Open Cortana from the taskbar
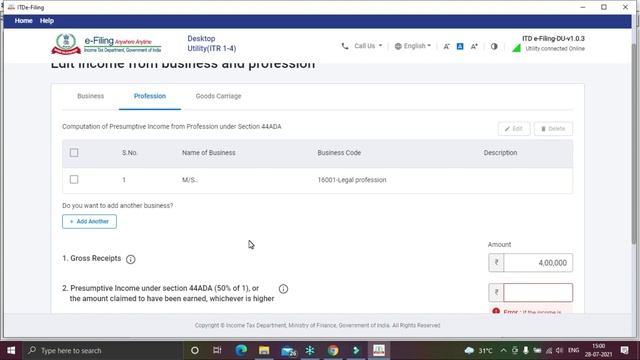The width and height of the screenshot is (640, 360). tap(195, 350)
